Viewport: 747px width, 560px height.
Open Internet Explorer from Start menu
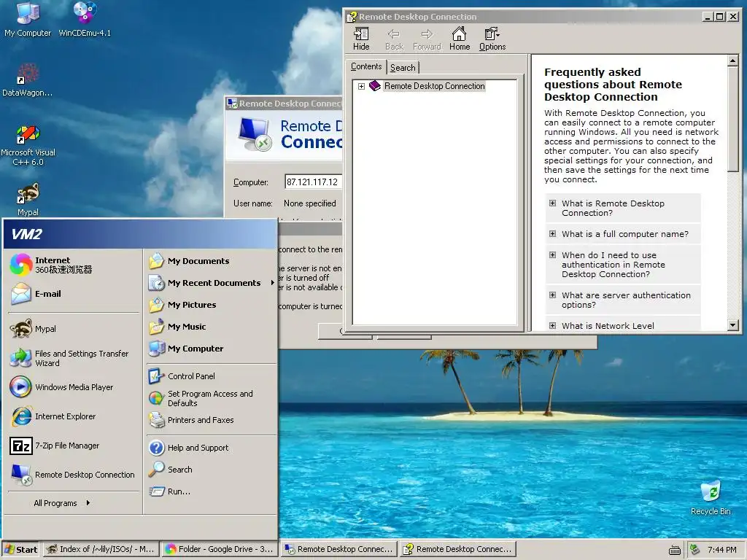(73, 416)
